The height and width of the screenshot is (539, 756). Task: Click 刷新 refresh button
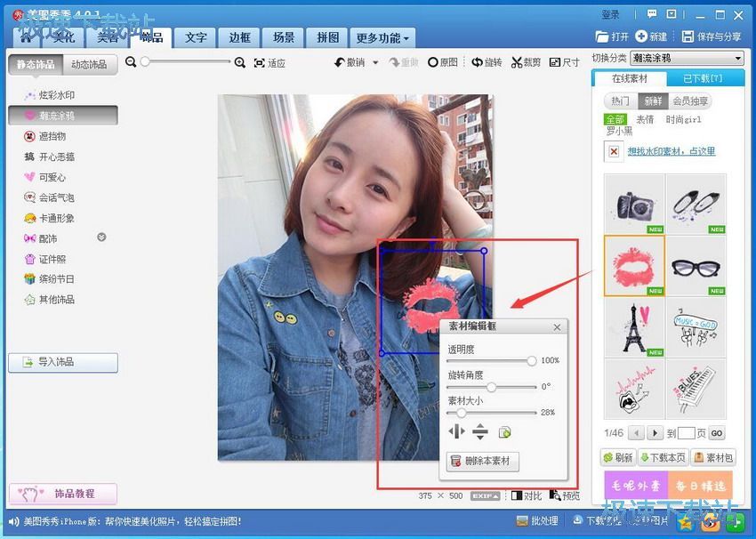pos(618,457)
